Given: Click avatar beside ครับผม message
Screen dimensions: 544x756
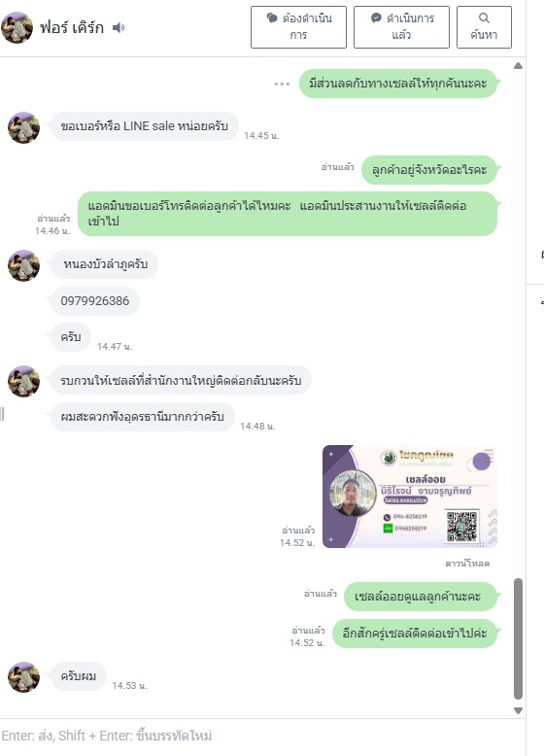Looking at the screenshot, I should tap(23, 677).
